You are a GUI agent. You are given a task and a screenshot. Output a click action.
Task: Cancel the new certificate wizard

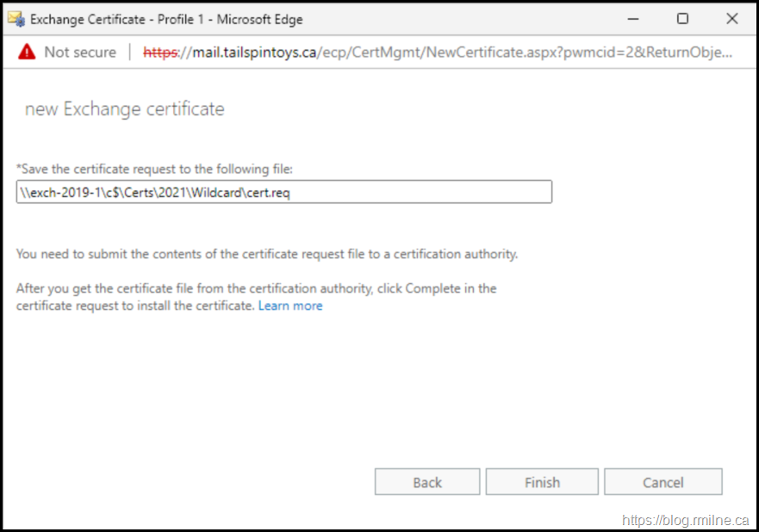click(x=663, y=482)
